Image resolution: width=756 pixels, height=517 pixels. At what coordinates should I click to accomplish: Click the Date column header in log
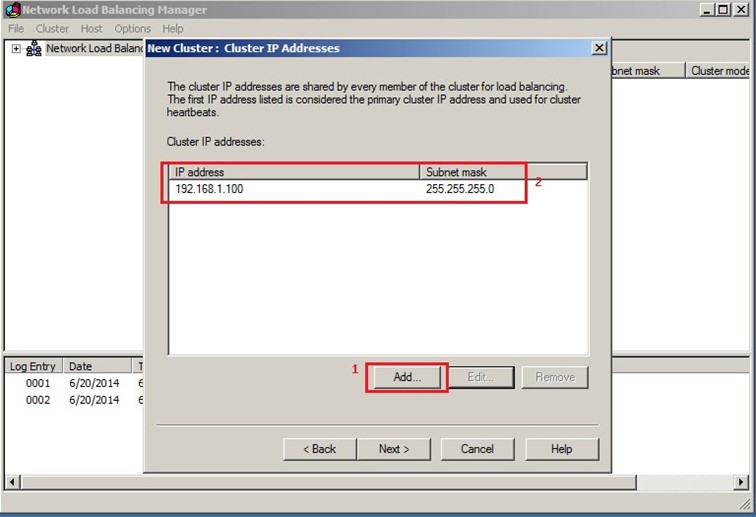coord(98,366)
